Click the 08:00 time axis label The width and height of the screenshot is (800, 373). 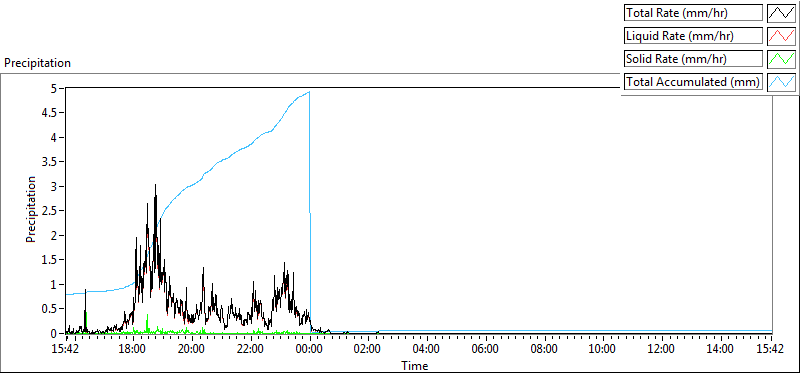click(x=544, y=350)
